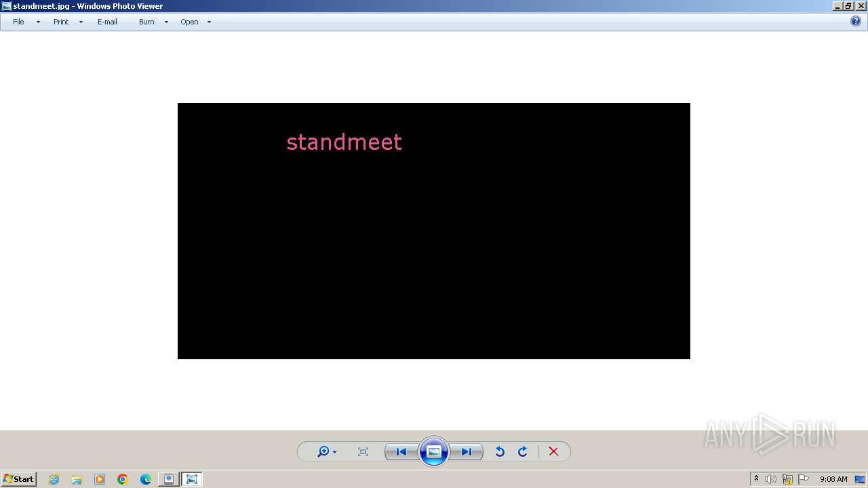The image size is (868, 488).
Task: Click the Show desktop tray icon
Action: pos(860,479)
